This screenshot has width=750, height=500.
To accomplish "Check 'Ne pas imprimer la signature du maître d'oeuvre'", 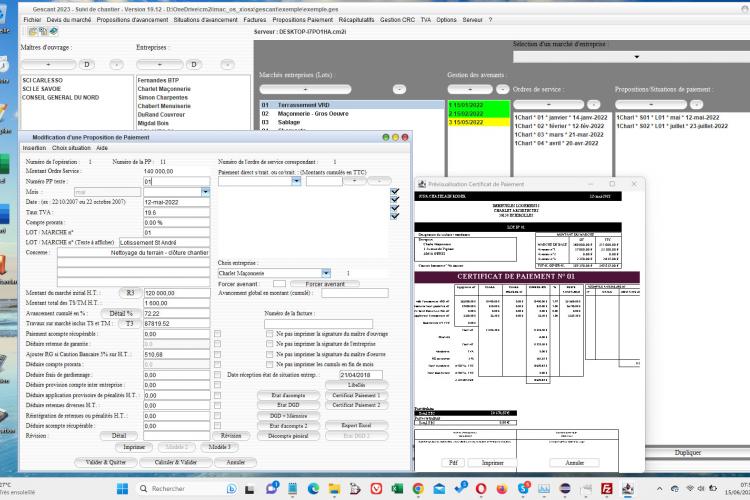I will pos(270,354).
